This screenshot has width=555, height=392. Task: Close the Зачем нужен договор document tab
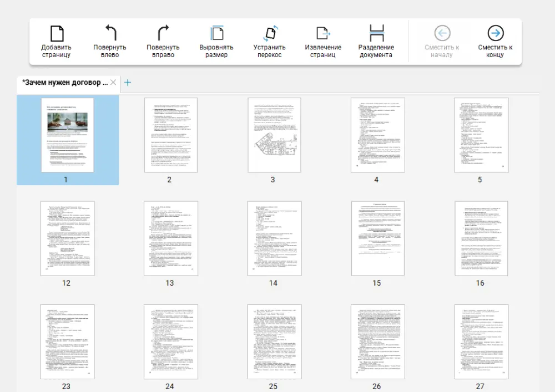[x=113, y=83]
